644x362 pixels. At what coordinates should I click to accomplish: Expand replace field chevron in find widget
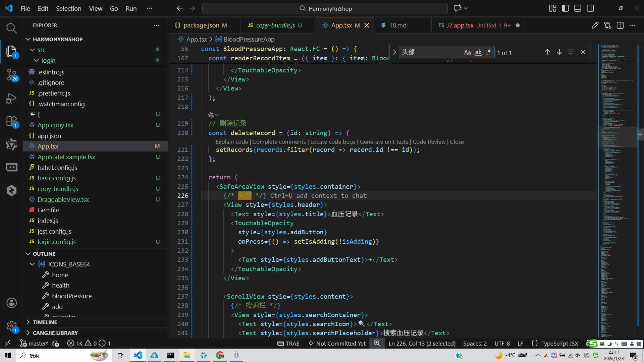(x=394, y=52)
